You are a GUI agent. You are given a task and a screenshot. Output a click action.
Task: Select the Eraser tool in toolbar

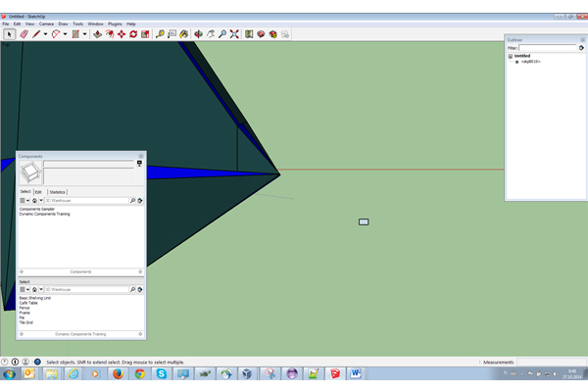24,34
